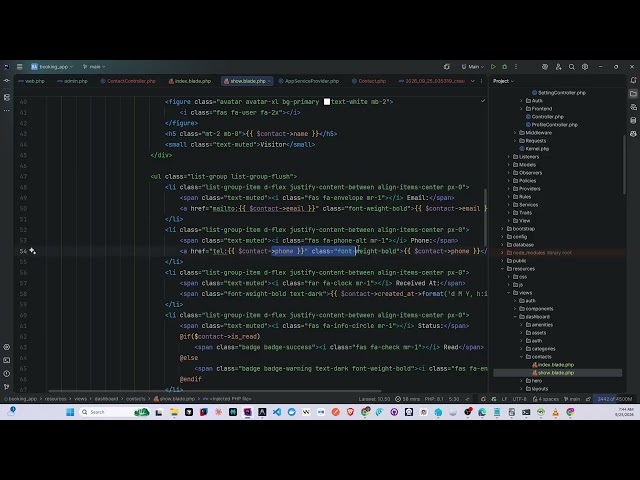
Task: Open the main hamburger menu
Action: pos(19,67)
